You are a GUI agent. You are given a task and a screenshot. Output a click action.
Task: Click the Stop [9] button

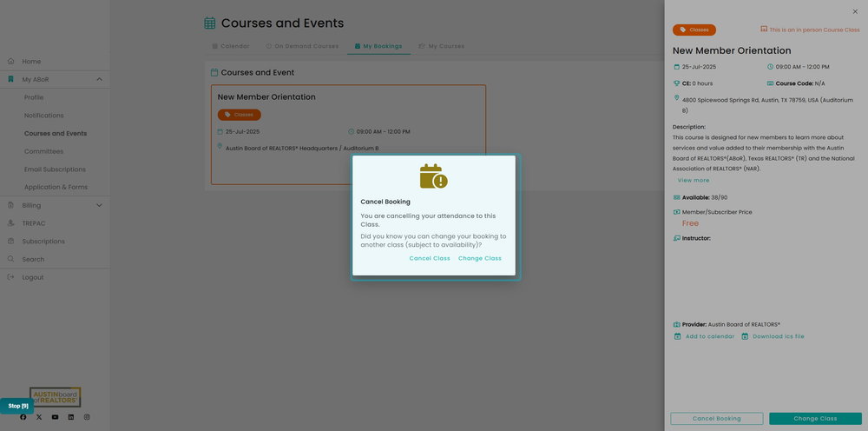tap(17, 406)
